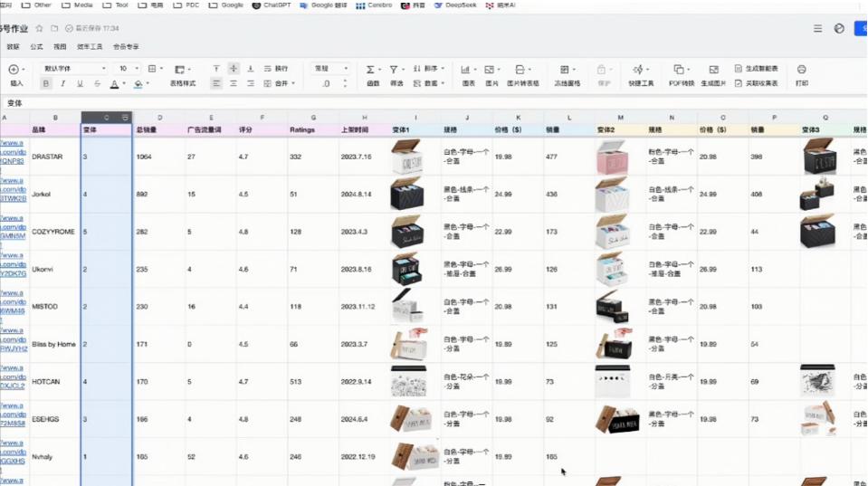Open the fill color dropdown arrow
868x486 pixels.
[148, 83]
